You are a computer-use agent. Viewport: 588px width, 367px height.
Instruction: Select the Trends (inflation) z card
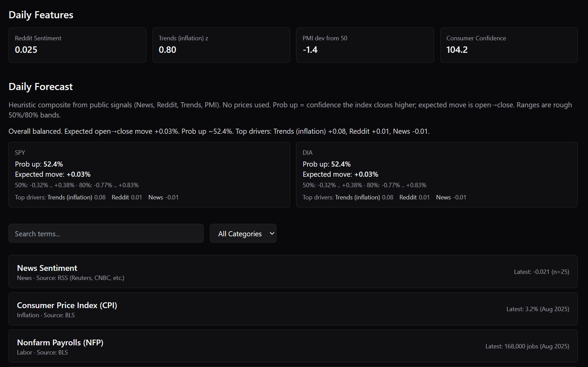[221, 45]
